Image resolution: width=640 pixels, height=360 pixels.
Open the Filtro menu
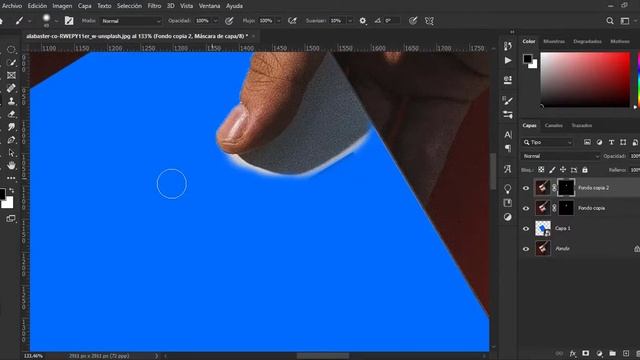coord(154,6)
